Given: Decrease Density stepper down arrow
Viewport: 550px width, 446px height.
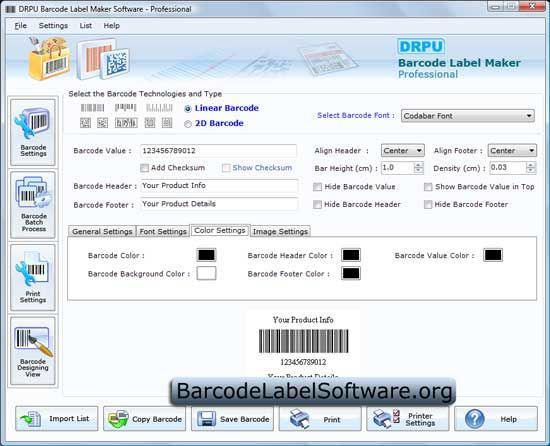Looking at the screenshot, I should coord(531,170).
